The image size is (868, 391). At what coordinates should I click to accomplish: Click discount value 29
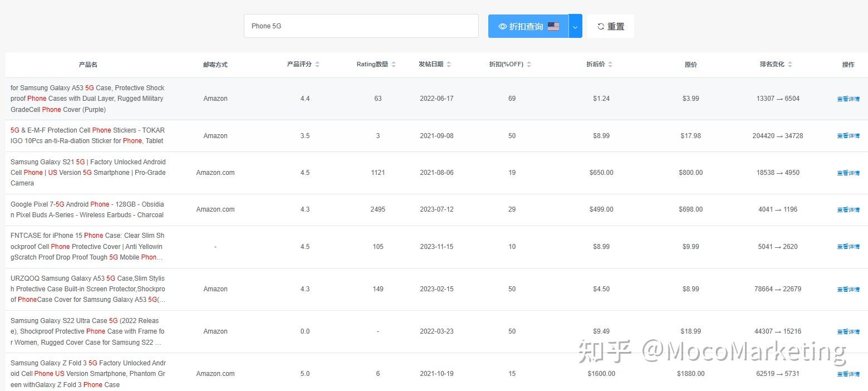coord(512,209)
